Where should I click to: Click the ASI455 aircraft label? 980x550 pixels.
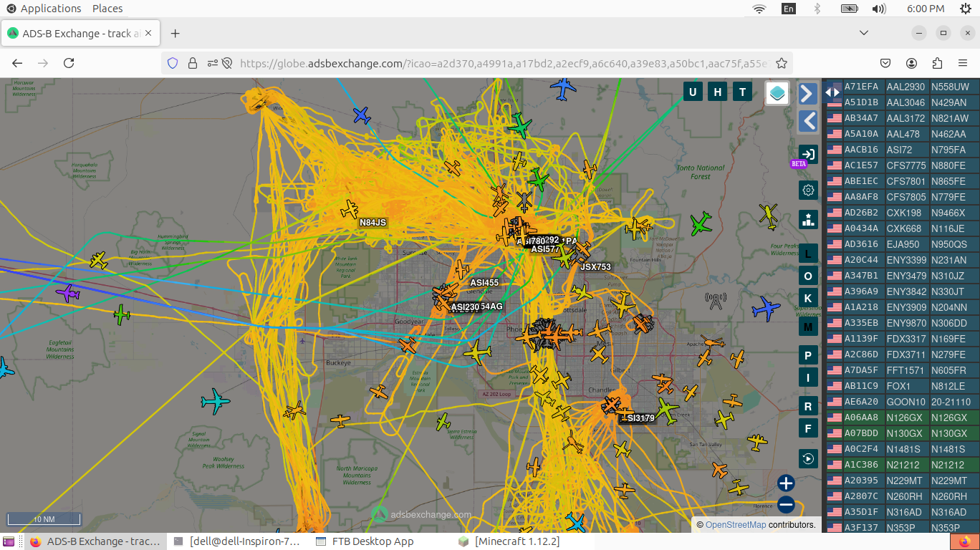tap(484, 283)
